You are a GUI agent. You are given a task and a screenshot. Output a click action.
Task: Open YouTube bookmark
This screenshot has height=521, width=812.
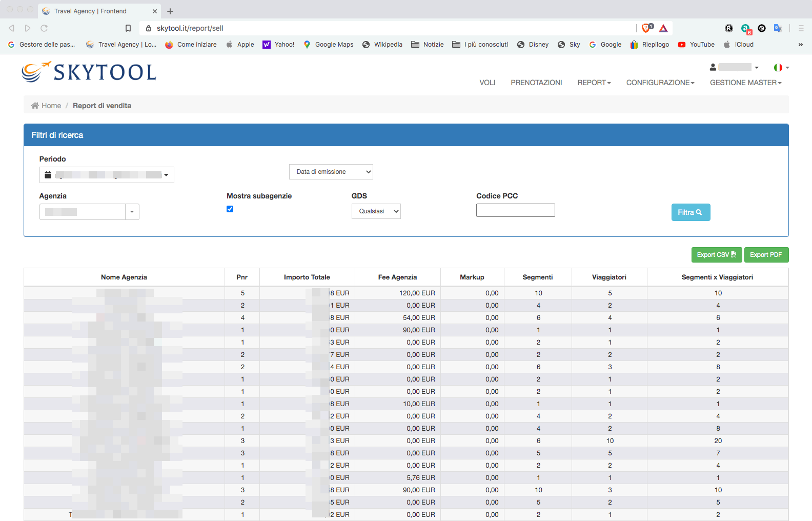point(696,45)
